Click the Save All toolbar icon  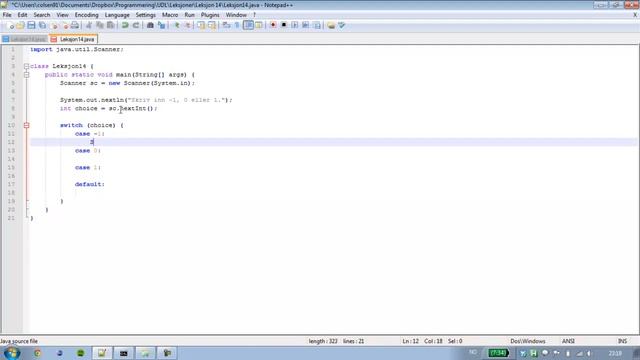(42, 25)
